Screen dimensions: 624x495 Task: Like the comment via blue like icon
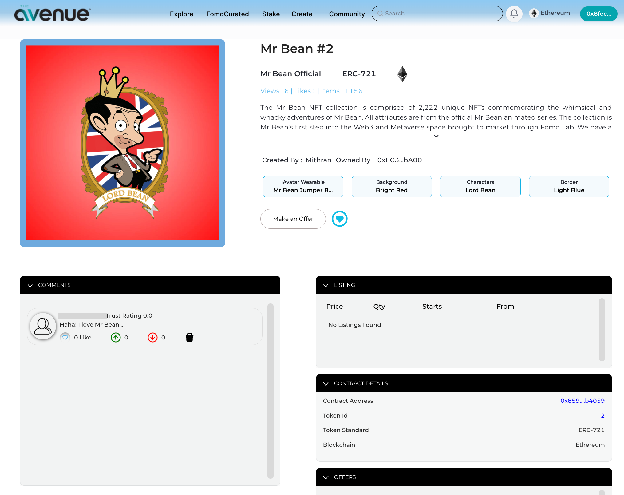65,338
